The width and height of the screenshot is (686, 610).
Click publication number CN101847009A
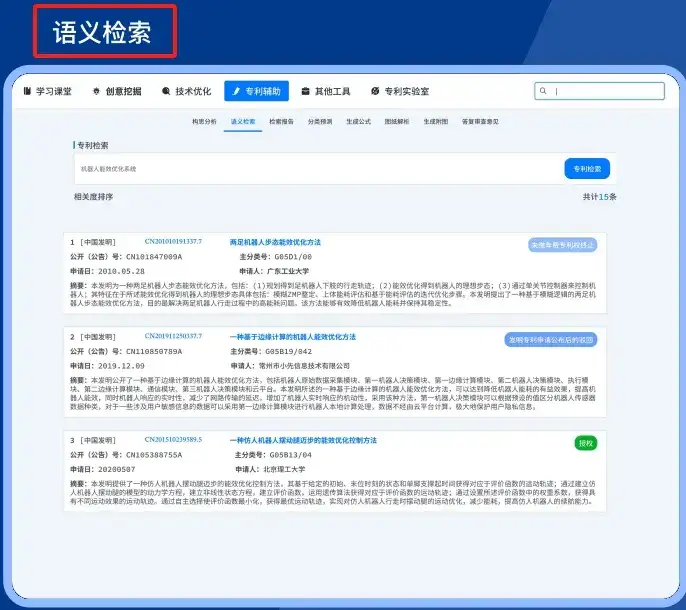click(x=154, y=257)
